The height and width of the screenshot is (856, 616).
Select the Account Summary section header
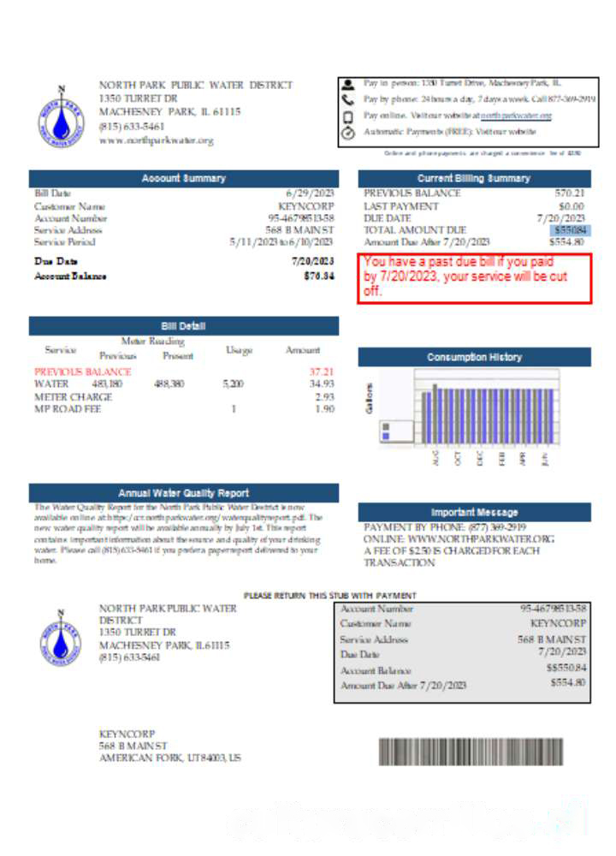(184, 178)
